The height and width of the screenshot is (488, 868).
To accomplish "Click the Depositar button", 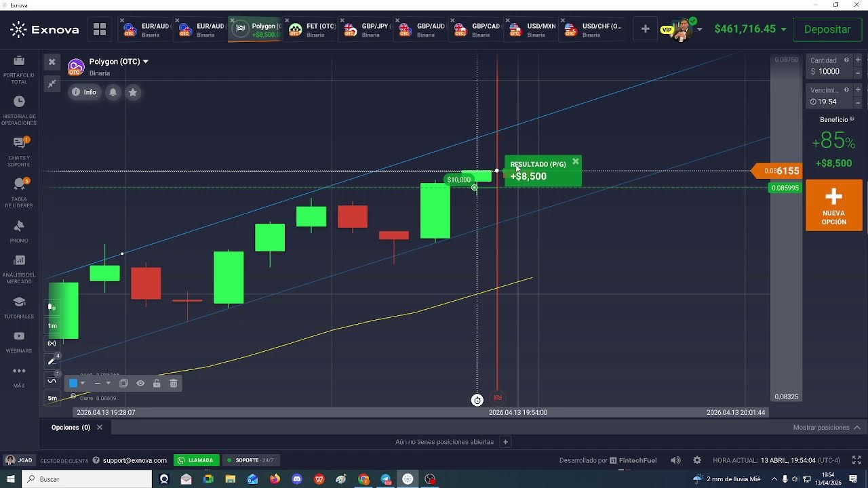I will point(827,29).
